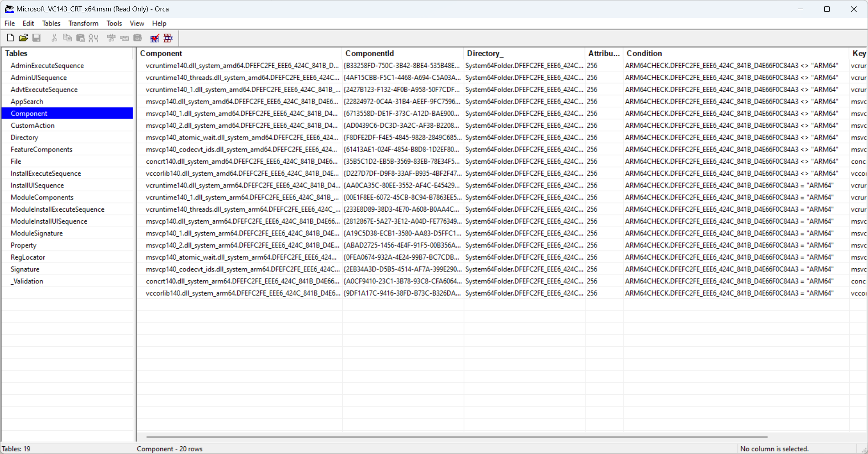Maximize the Orca window
The image size is (868, 454).
coord(826,9)
